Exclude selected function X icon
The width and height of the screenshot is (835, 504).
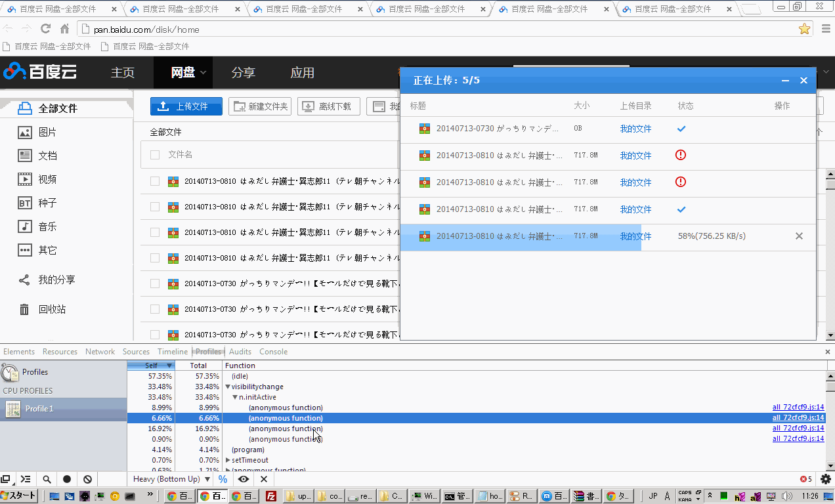coord(264,479)
